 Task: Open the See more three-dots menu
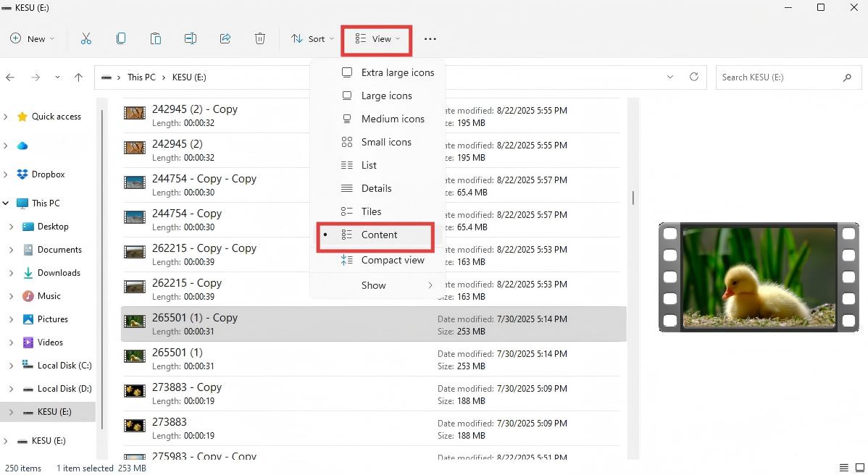pyautogui.click(x=430, y=39)
